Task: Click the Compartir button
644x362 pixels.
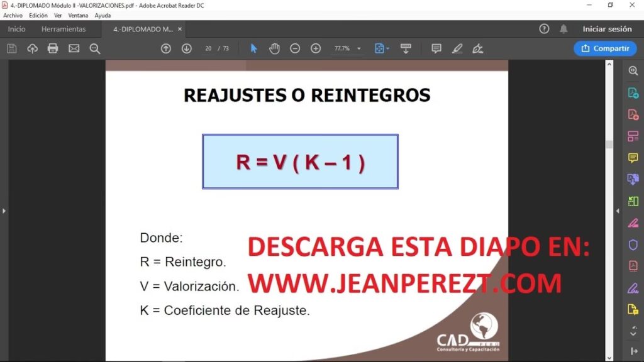Action: click(605, 48)
